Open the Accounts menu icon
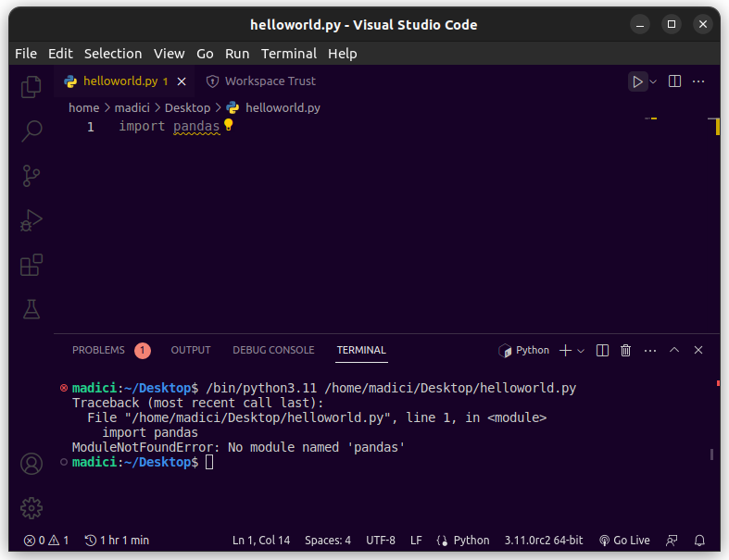This screenshot has width=729, height=560. (x=31, y=464)
